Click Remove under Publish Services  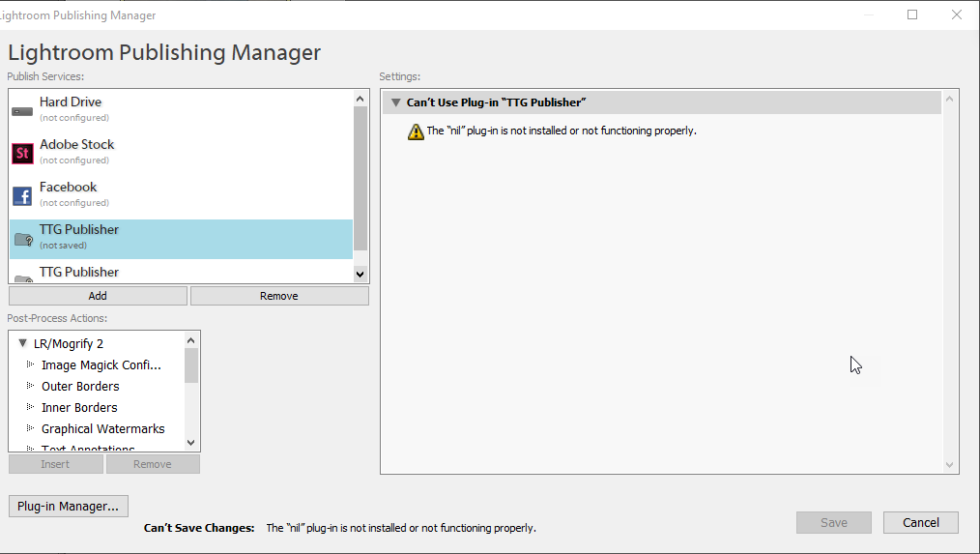[x=279, y=296]
